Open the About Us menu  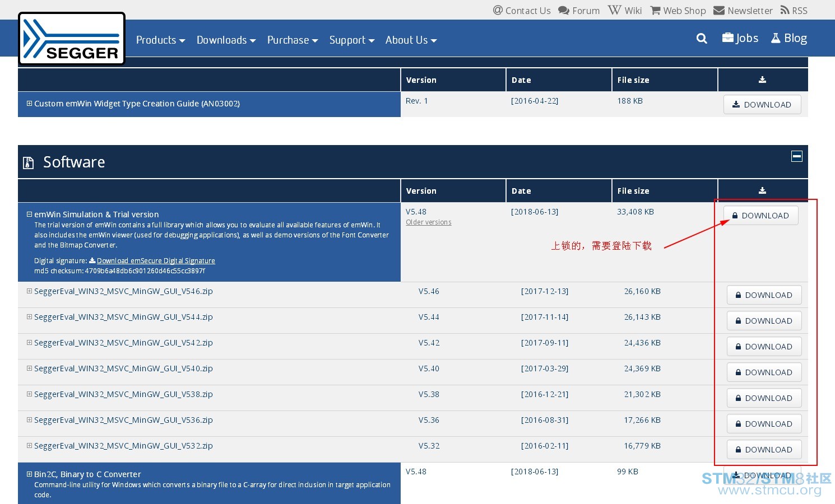411,40
